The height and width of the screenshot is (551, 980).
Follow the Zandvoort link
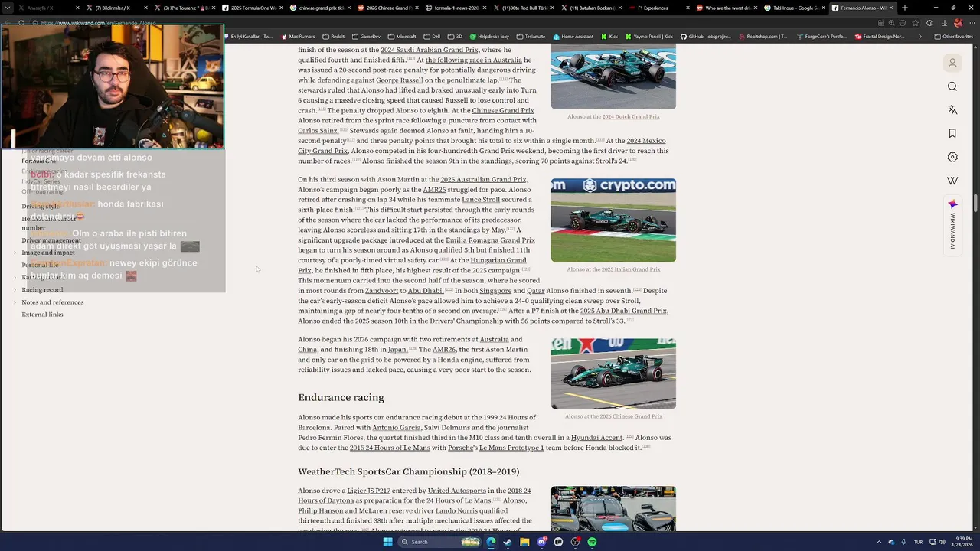[381, 291]
